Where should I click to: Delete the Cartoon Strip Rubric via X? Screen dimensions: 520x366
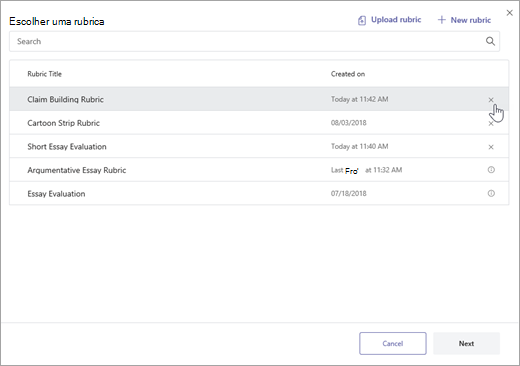(491, 123)
